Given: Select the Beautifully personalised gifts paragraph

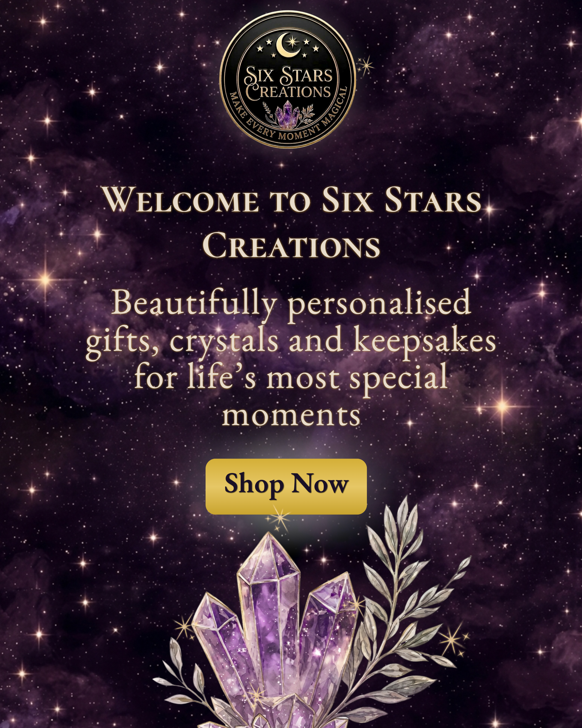Looking at the screenshot, I should [291, 357].
